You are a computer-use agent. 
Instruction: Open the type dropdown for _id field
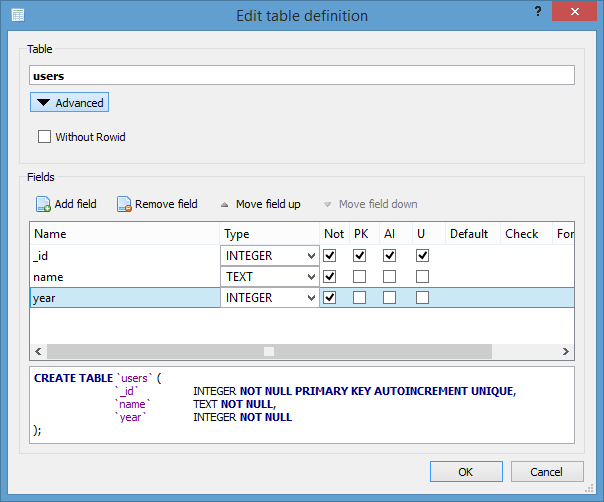tap(311, 256)
